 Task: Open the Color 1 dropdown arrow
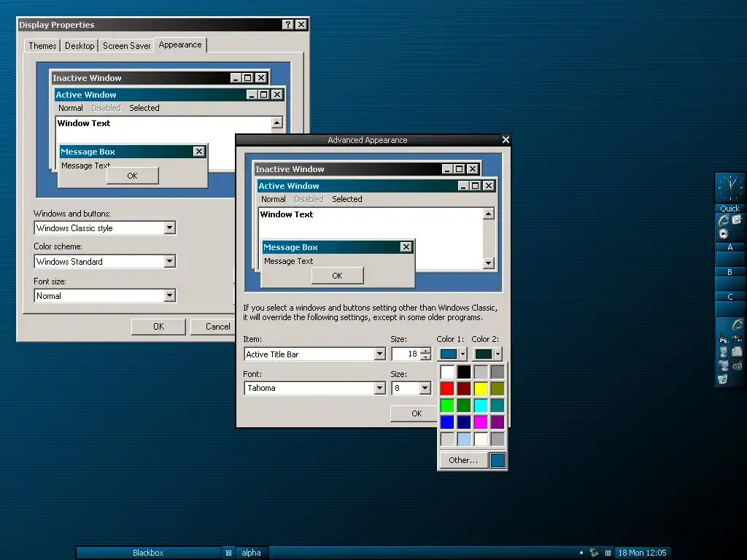(462, 354)
